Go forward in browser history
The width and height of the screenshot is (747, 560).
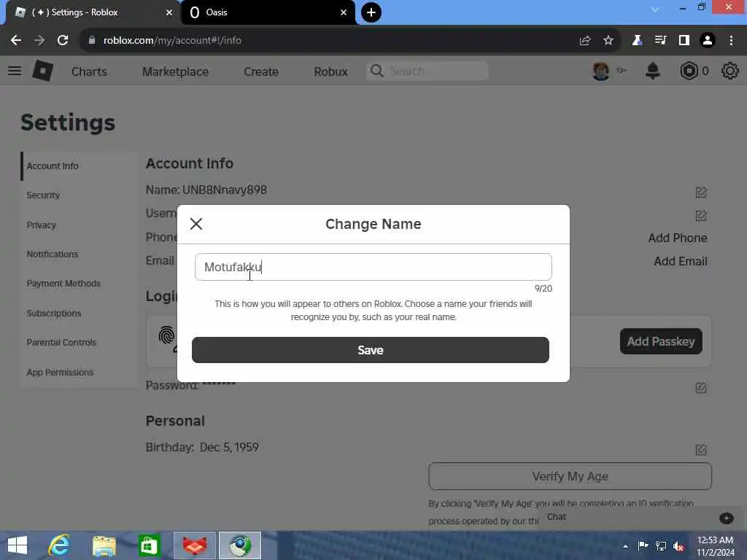39,41
